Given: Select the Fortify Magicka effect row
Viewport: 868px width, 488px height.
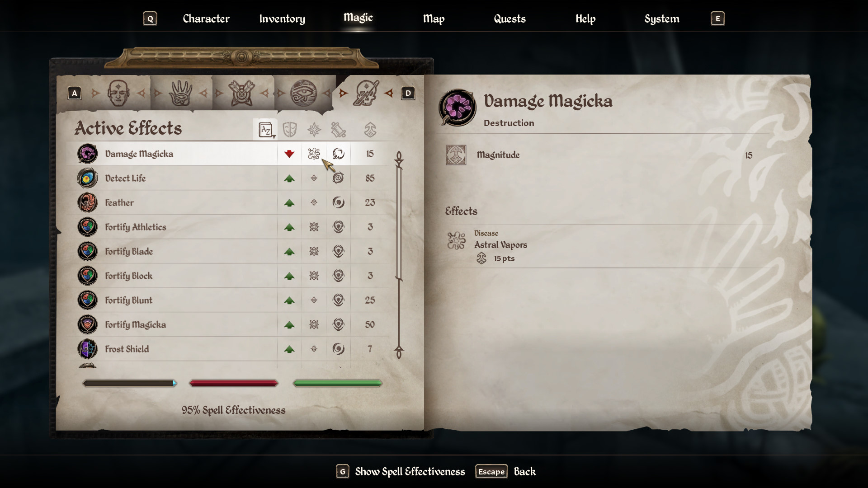Looking at the screenshot, I should [228, 324].
